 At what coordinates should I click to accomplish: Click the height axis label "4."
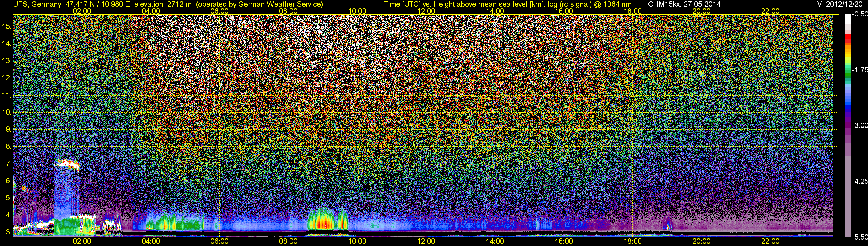click(8, 215)
